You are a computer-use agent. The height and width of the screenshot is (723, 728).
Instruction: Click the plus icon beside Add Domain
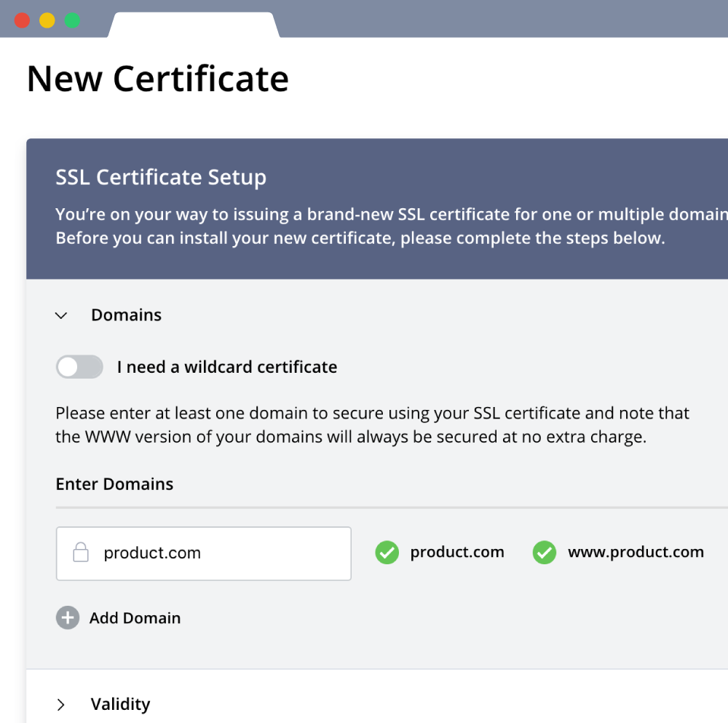click(67, 617)
